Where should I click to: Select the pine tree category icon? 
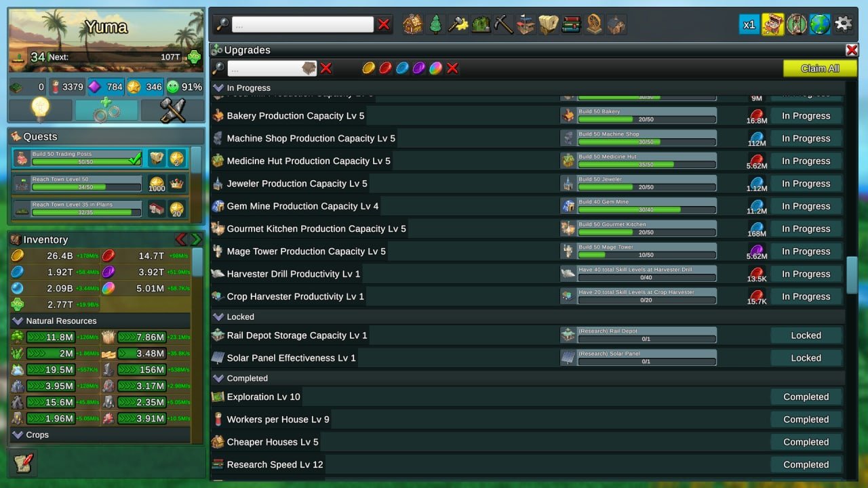point(435,25)
